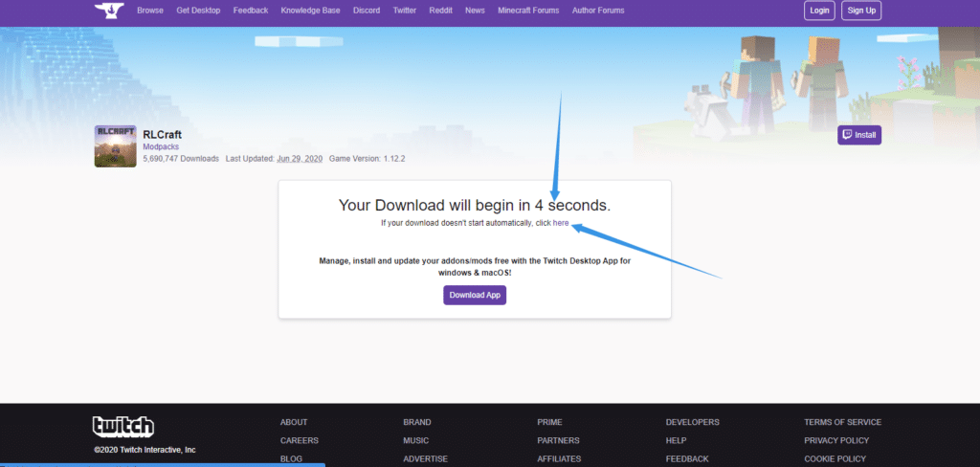
Task: Go to Get Desktop page
Action: tap(198, 11)
